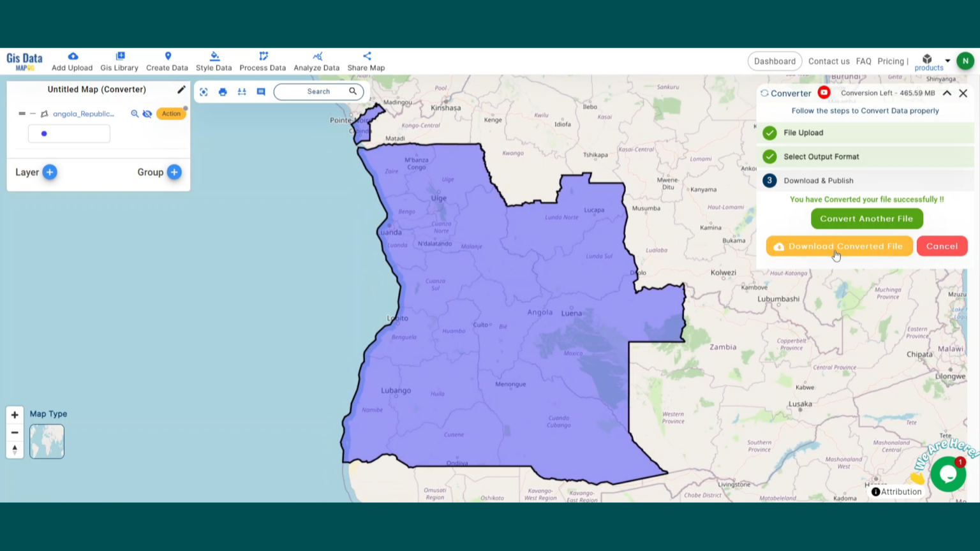Image resolution: width=980 pixels, height=551 pixels.
Task: Zoom to the angola_Republic layer
Action: pyautogui.click(x=135, y=114)
